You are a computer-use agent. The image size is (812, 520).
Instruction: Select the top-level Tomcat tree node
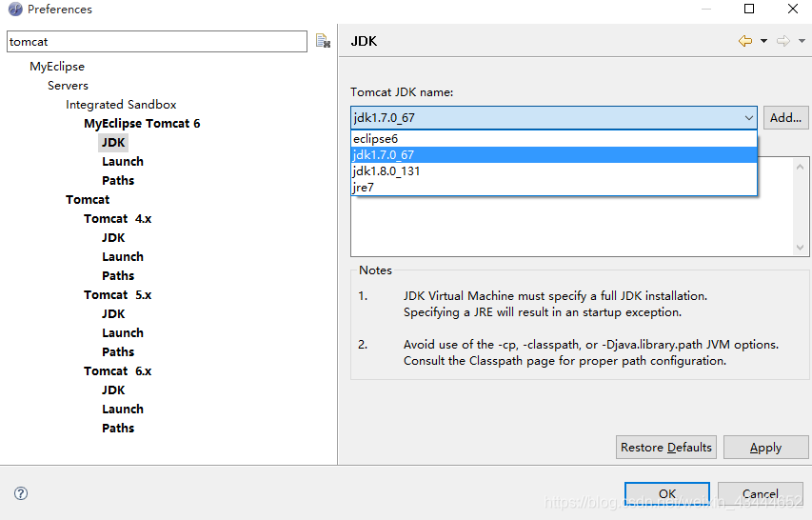click(x=88, y=199)
